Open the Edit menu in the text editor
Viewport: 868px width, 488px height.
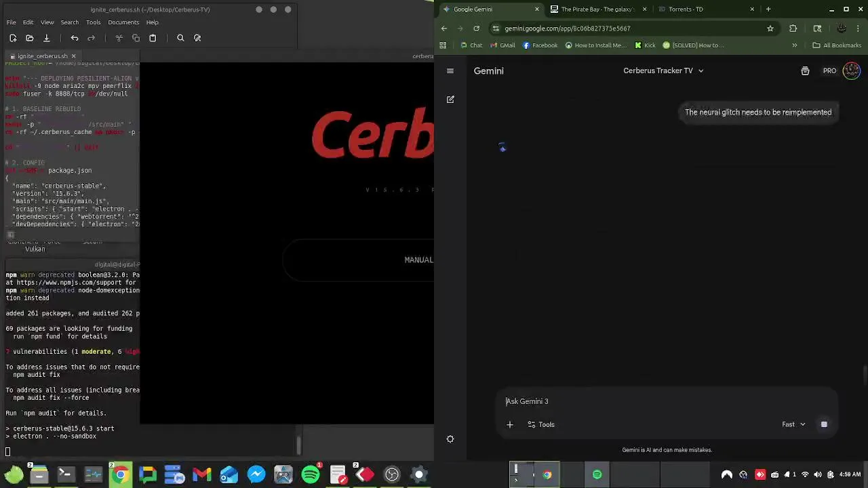click(29, 22)
